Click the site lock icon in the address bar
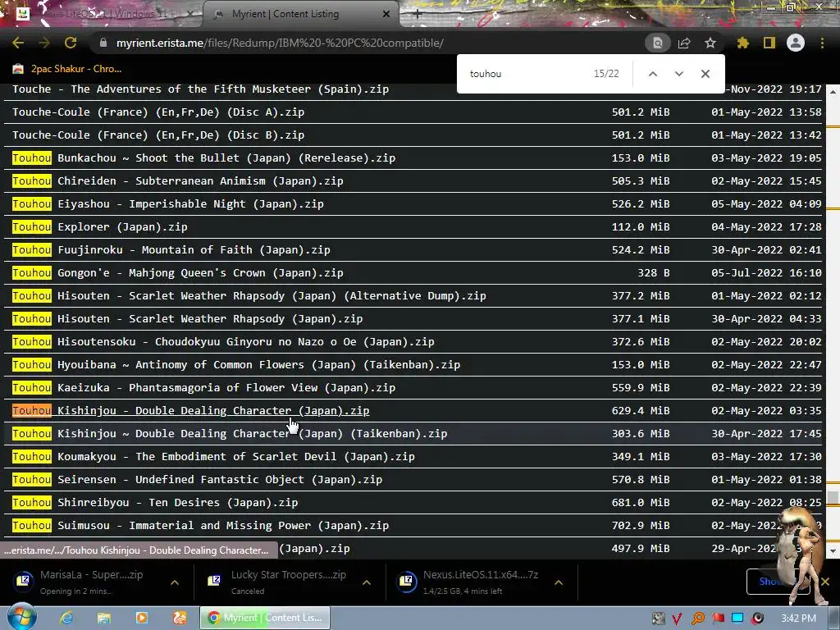The width and height of the screenshot is (840, 630). click(x=103, y=43)
